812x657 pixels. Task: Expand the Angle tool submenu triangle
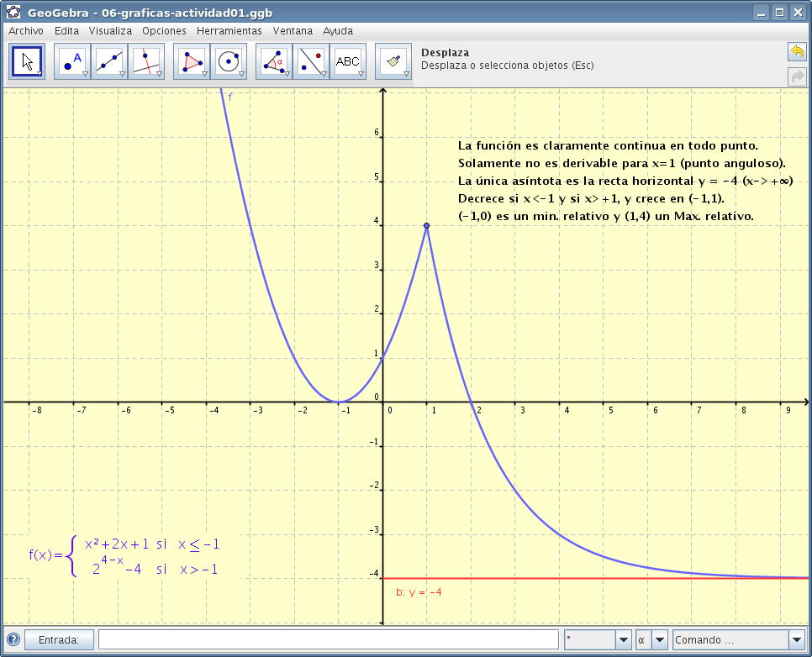coord(287,74)
